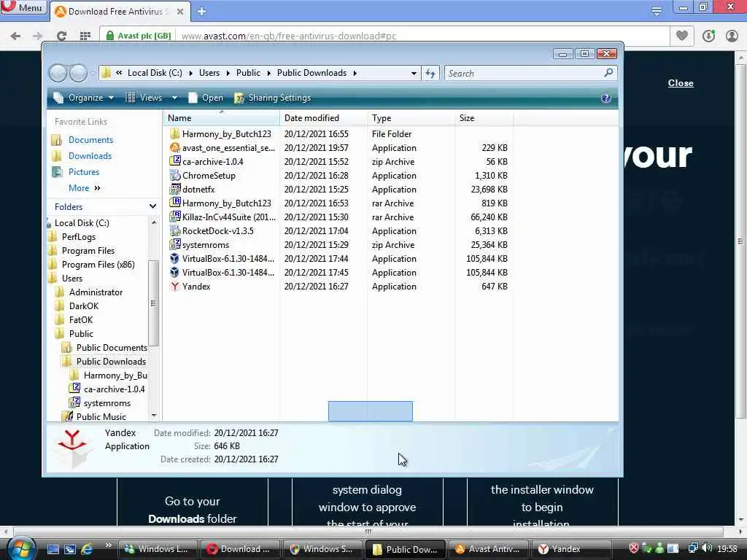747x560 pixels.
Task: Click the heart bookmark icon in browser
Action: pos(682,36)
